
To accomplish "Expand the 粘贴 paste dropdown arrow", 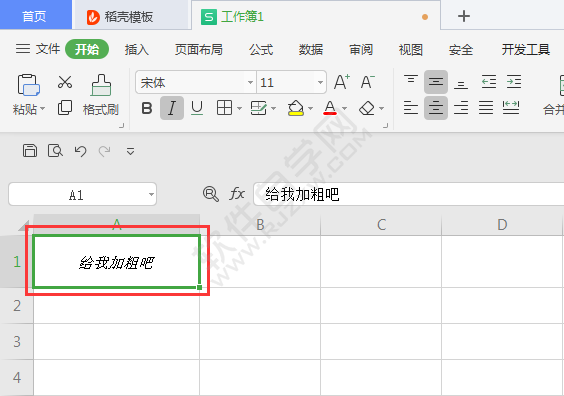I will tap(42, 109).
